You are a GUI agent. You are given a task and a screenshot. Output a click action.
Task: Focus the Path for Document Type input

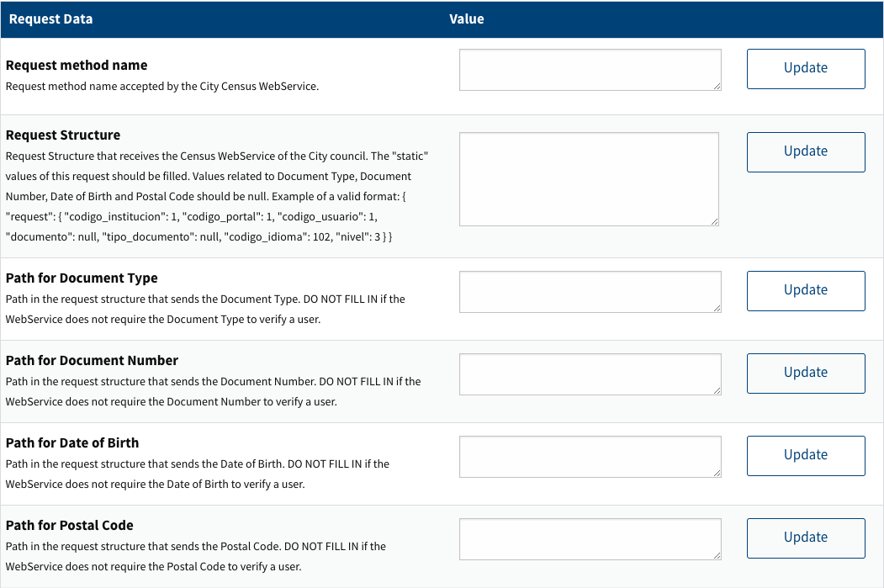(x=589, y=290)
